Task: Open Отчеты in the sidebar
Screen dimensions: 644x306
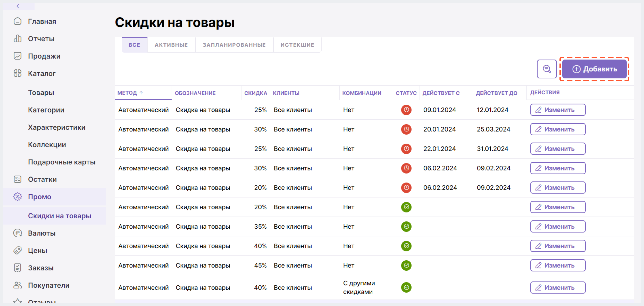Action: (x=41, y=39)
